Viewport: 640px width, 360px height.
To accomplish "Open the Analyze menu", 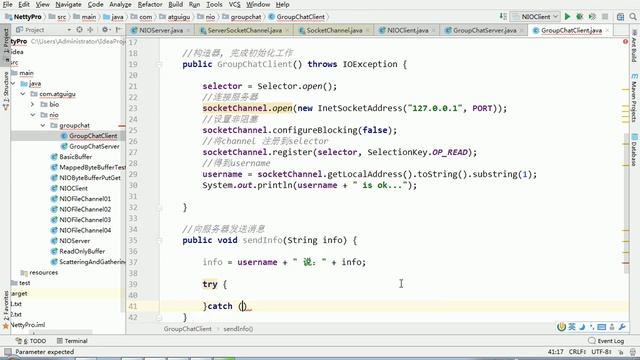I will [x=120, y=4].
